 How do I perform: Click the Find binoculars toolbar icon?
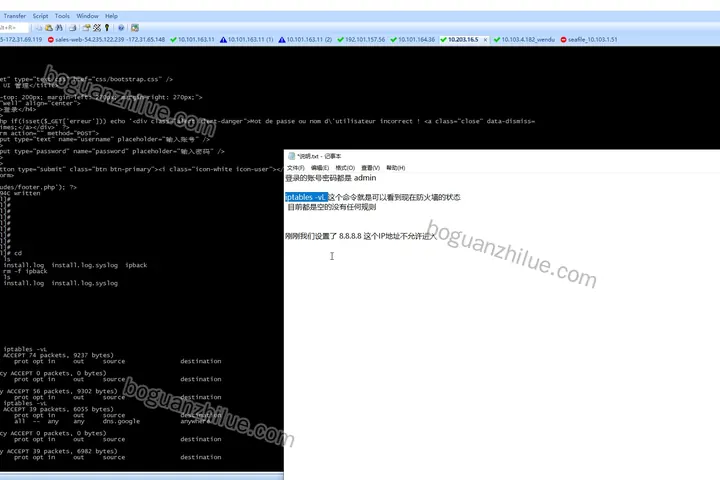59,28
